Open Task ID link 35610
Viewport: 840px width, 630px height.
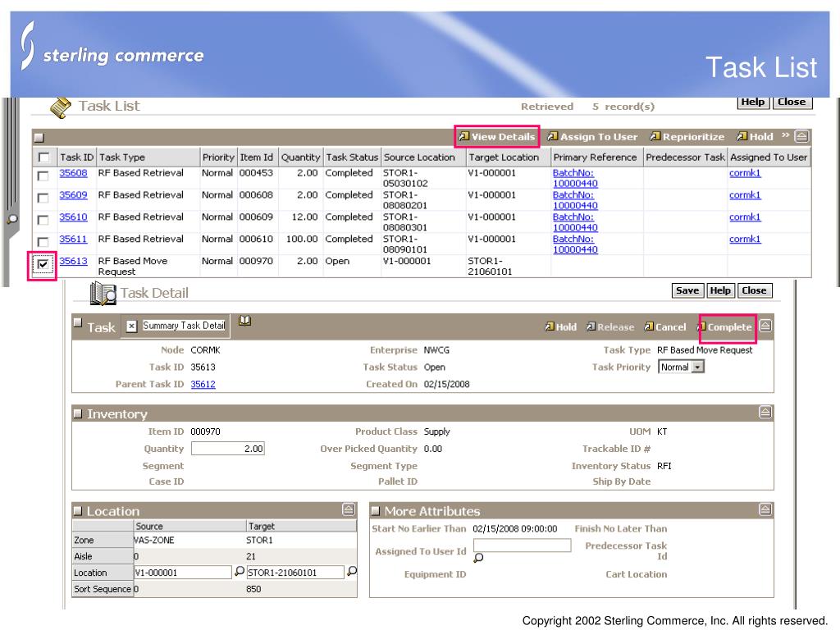pyautogui.click(x=73, y=217)
